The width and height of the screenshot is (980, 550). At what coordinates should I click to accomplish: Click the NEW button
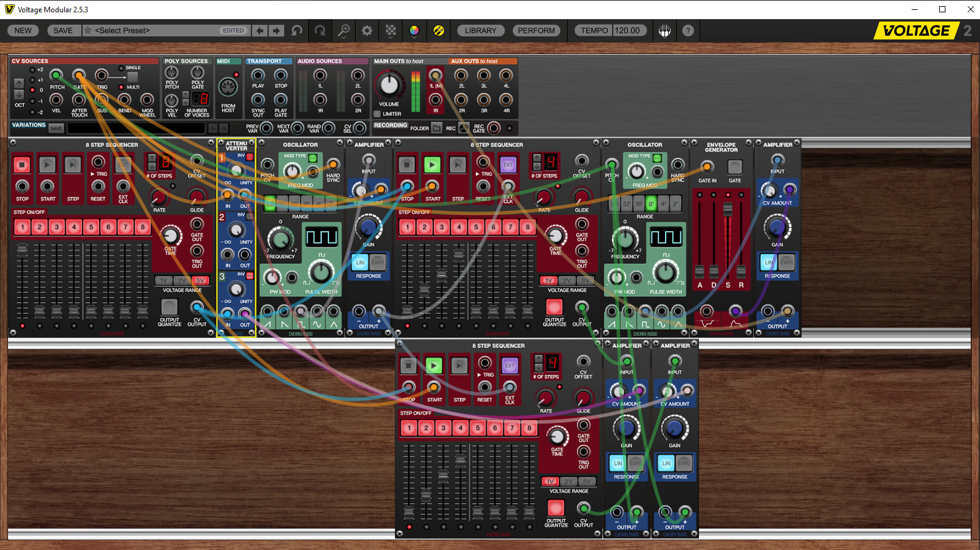point(23,30)
